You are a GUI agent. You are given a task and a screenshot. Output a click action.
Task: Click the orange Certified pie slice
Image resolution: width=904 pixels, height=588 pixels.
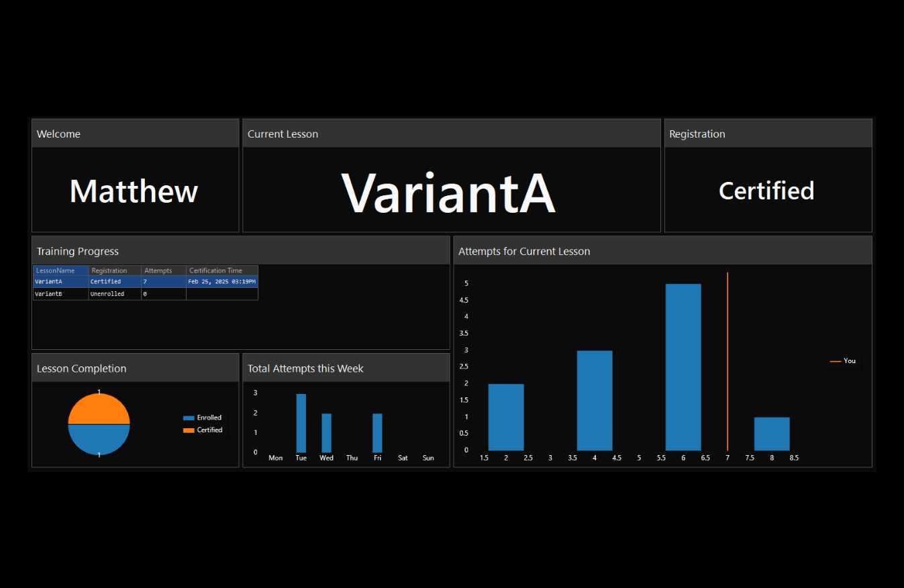click(99, 409)
